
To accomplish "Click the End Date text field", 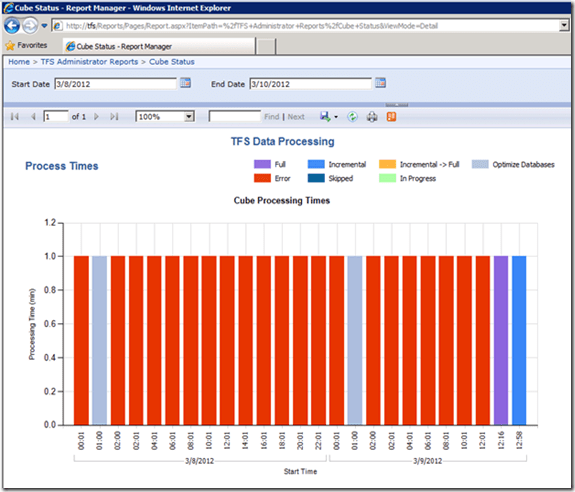I will pyautogui.click(x=311, y=84).
